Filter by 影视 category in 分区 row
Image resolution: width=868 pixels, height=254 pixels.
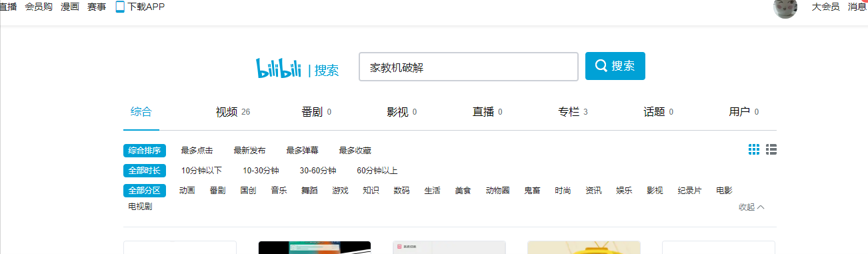pos(655,191)
